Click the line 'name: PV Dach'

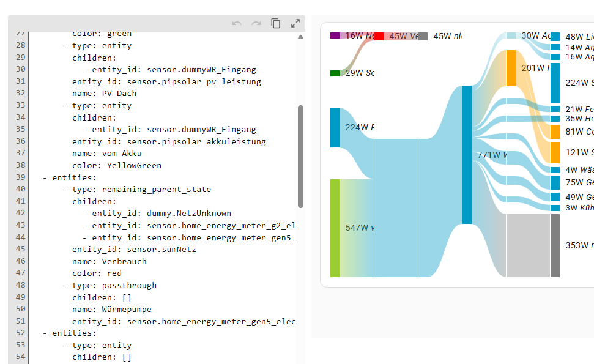pos(104,93)
